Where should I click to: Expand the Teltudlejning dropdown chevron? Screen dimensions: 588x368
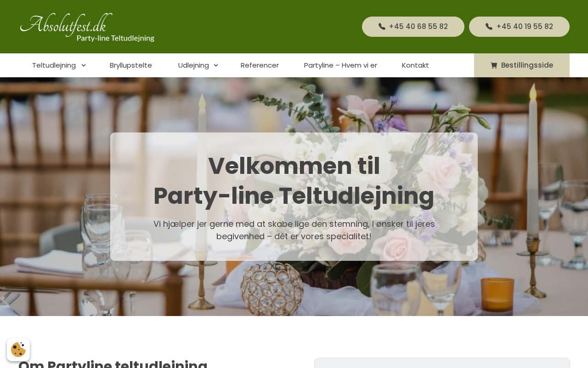click(83, 65)
